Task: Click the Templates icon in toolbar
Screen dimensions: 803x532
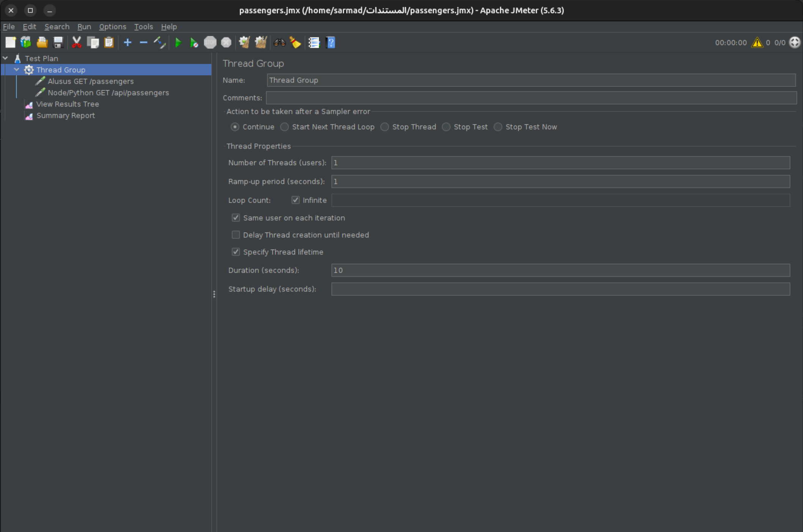Action: pyautogui.click(x=26, y=42)
